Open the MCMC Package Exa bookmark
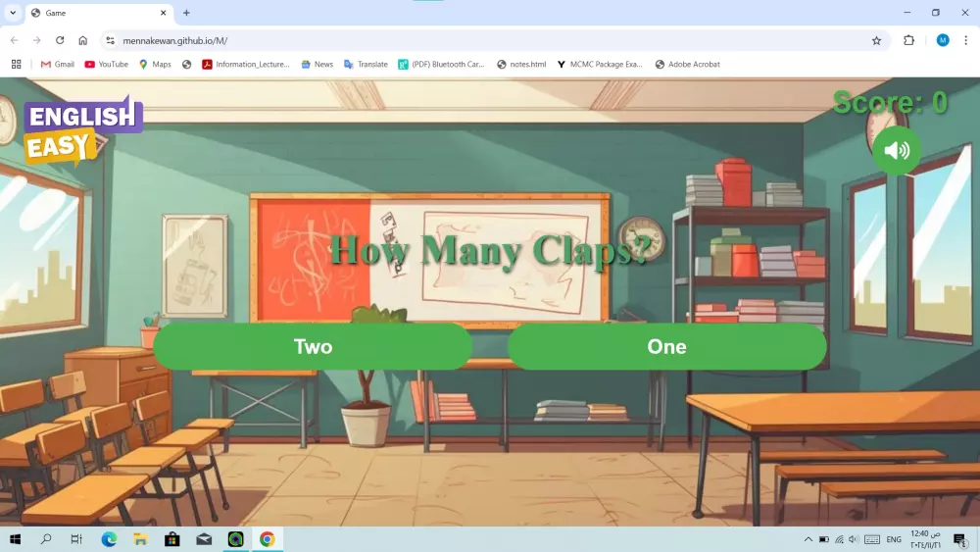Screen dimensions: 980x552 tap(600, 65)
